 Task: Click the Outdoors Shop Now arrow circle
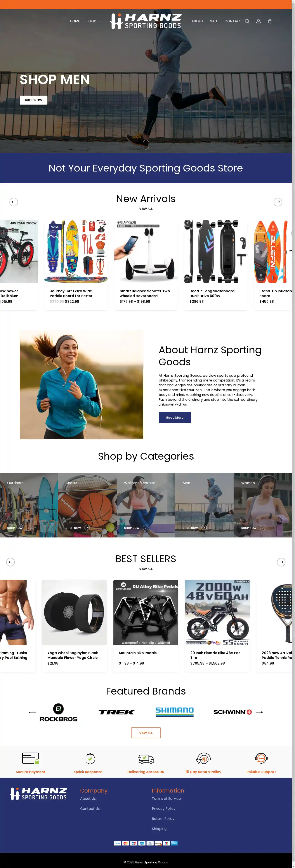[29, 527]
